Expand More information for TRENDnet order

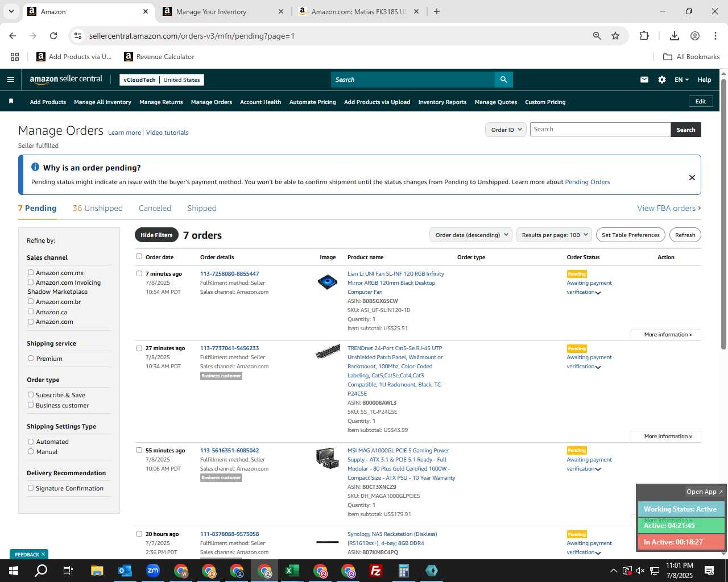click(x=666, y=436)
